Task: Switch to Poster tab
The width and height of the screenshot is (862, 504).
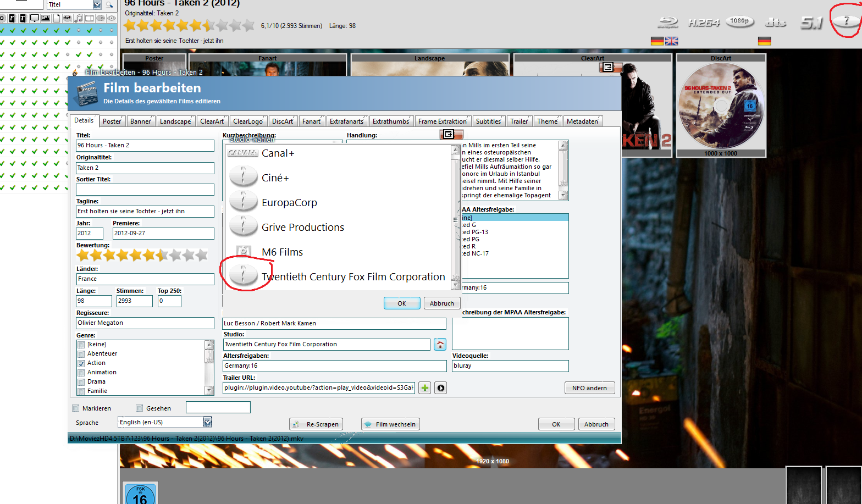Action: tap(112, 121)
